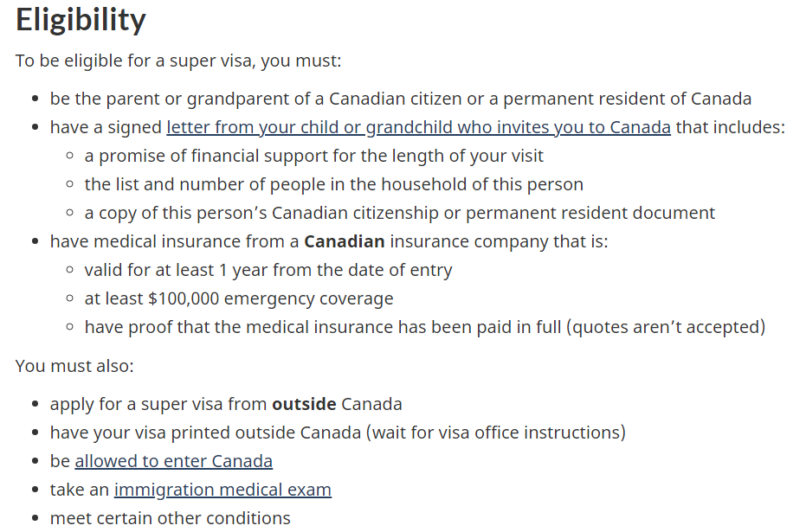The height and width of the screenshot is (532, 806).
Task: Click the 'promise of financial support' sub-bullet
Action: [313, 156]
